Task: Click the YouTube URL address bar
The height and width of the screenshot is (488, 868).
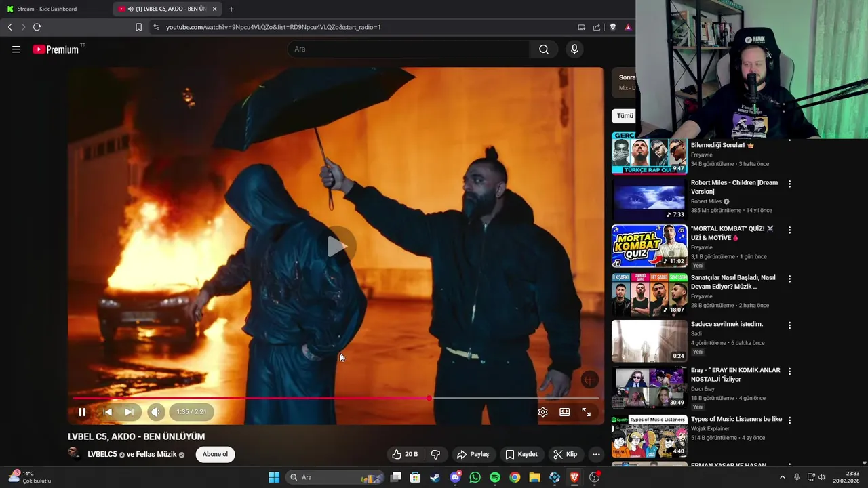Action: tap(359, 27)
